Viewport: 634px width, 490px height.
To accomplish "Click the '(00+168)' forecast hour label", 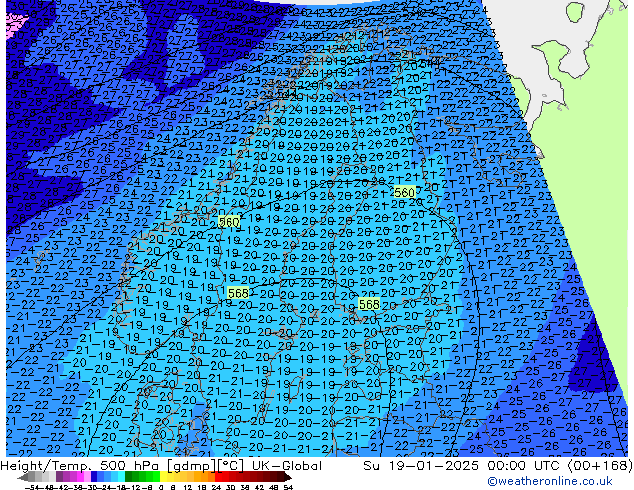I will tap(600, 466).
